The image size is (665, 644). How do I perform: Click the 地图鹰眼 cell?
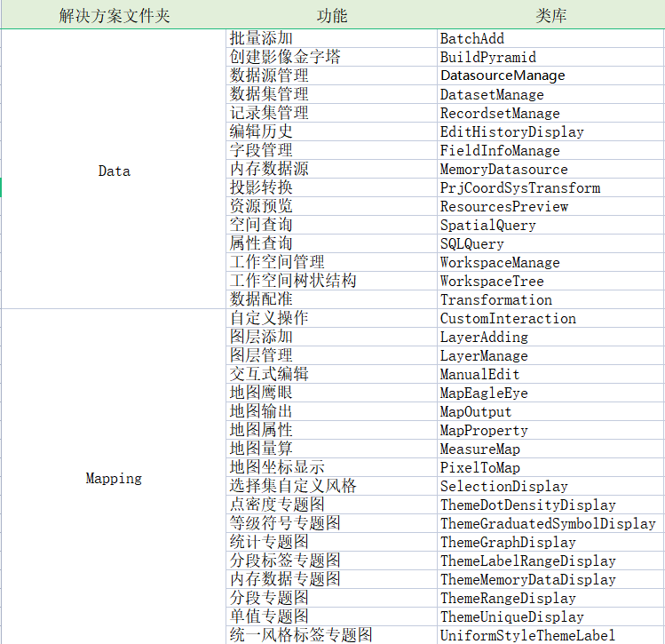[332, 394]
